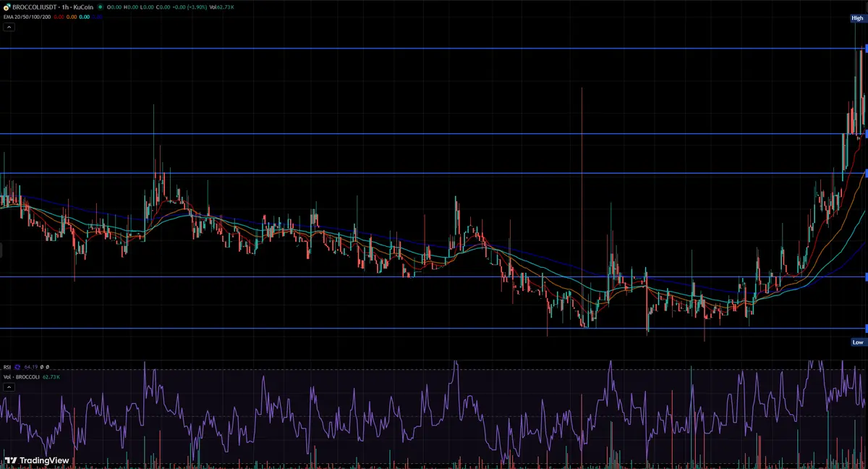The image size is (868, 469).
Task: Open the BROCCOLIUSDT symbol title
Action: click(34, 7)
